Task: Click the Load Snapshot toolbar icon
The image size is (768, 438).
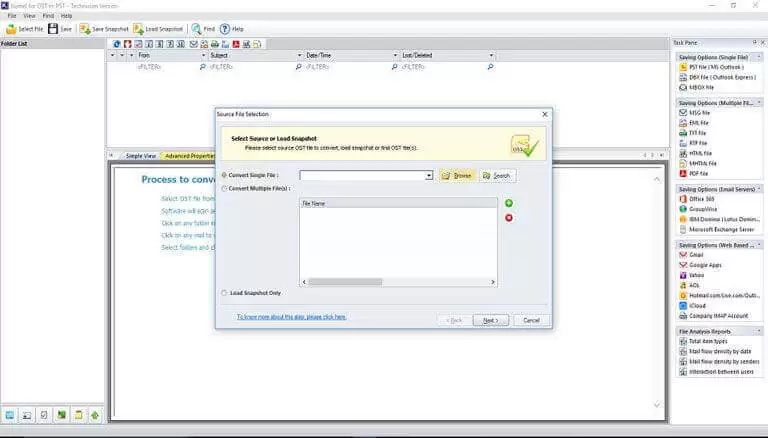Action: pos(138,29)
